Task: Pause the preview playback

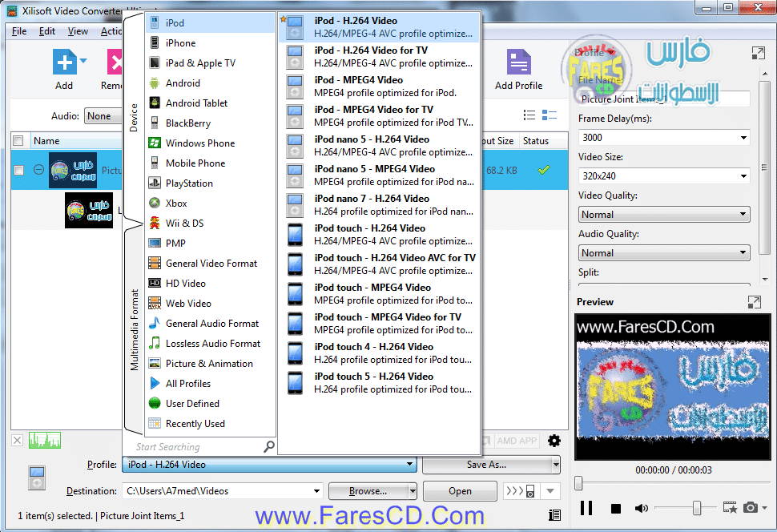Action: click(x=586, y=508)
